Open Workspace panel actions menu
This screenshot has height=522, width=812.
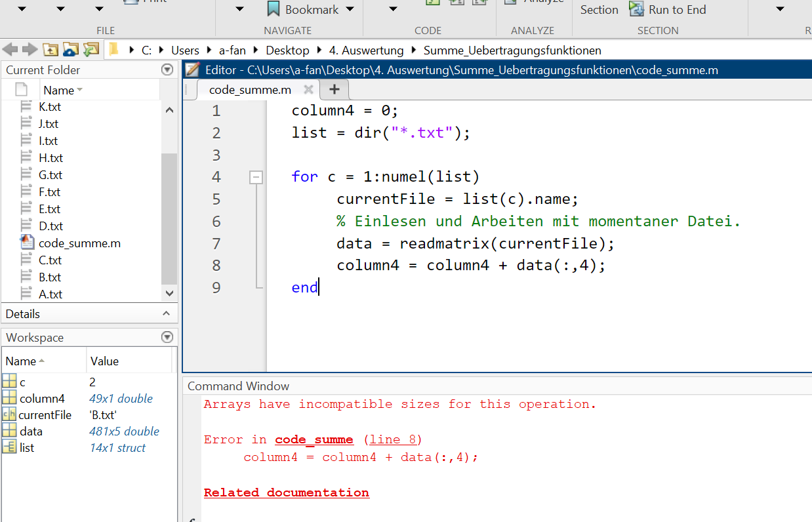167,337
